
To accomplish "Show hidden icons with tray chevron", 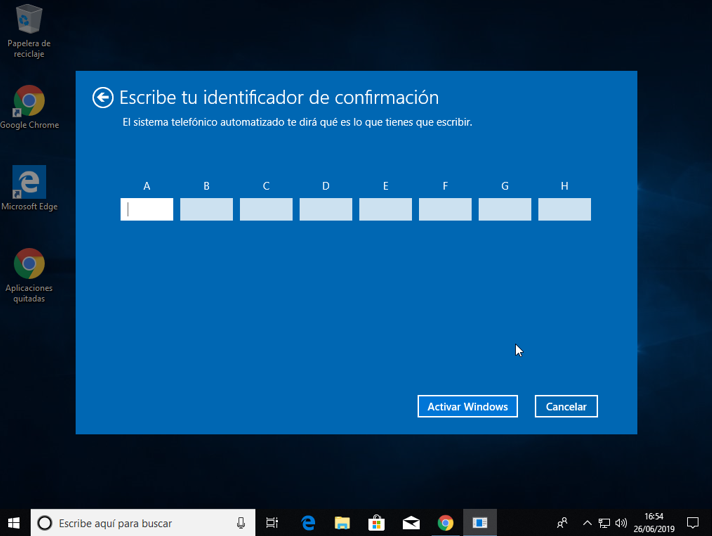I will pyautogui.click(x=587, y=523).
